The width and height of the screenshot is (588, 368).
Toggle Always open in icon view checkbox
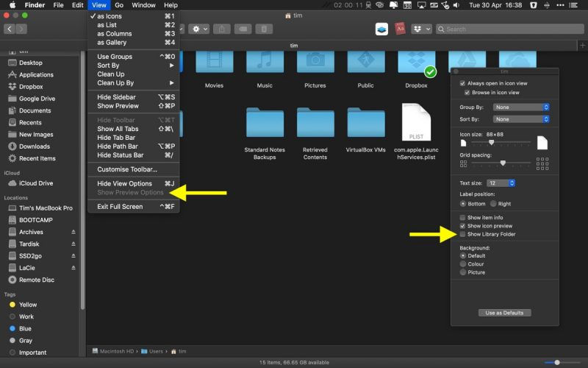(462, 83)
